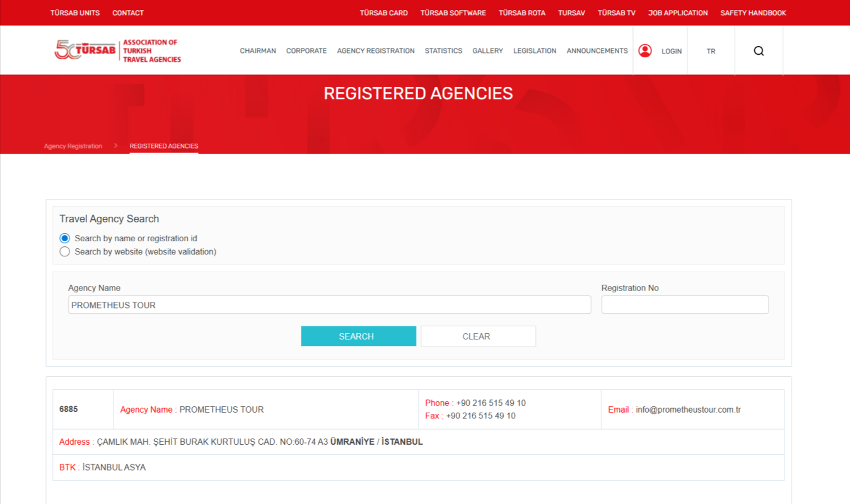Select 'Search by name or registration id'
850x504 pixels.
point(65,239)
